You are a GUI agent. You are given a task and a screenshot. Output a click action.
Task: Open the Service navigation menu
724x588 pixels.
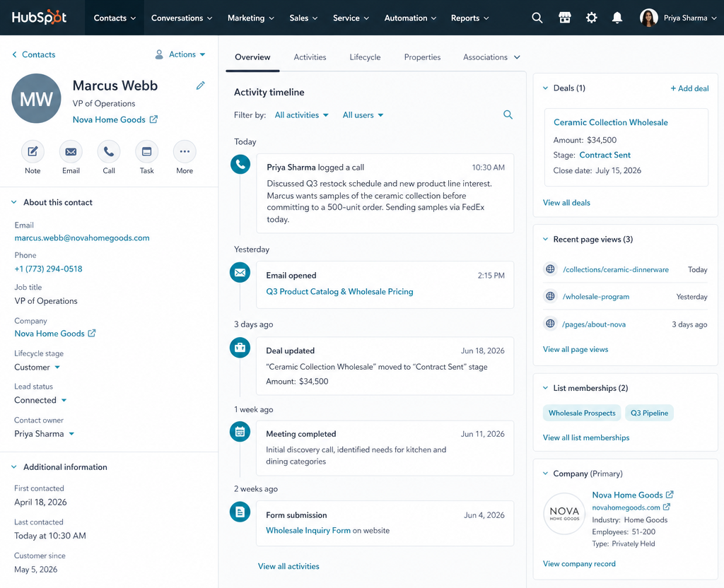[351, 18]
